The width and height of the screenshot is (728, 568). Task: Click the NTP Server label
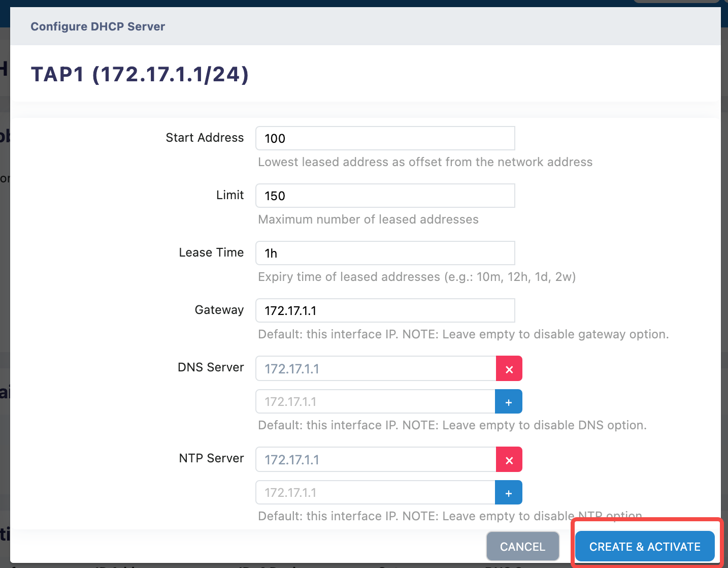pos(211,458)
